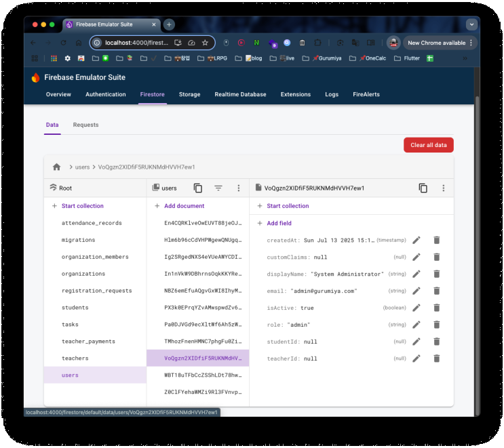This screenshot has height=448, width=504.
Task: Open document three-dot options menu
Action: pos(443,188)
